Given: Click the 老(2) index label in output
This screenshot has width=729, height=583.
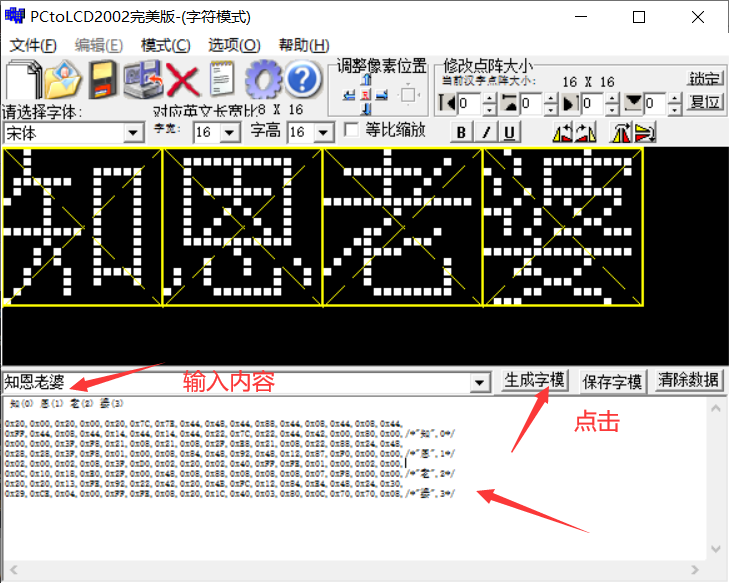Looking at the screenshot, I should click(81, 403).
